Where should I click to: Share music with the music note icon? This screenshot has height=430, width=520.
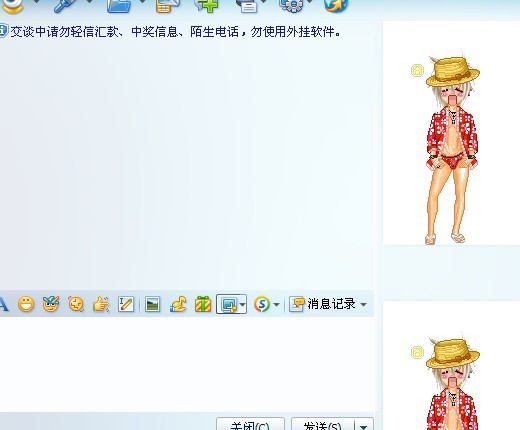pyautogui.click(x=178, y=304)
